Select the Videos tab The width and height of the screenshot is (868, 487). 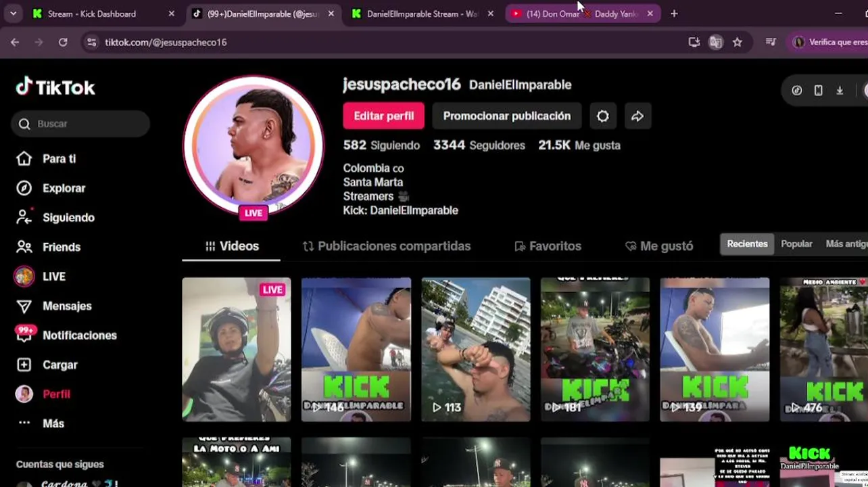[x=231, y=246]
